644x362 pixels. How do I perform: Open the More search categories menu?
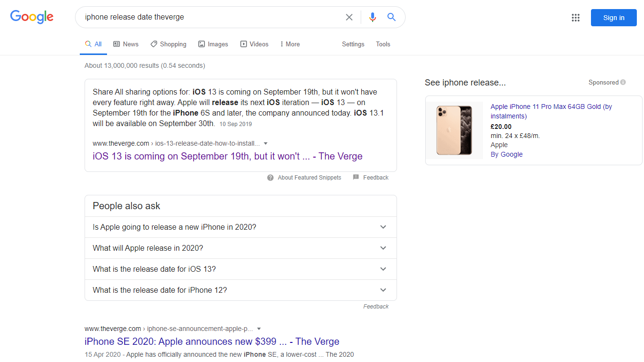click(290, 44)
